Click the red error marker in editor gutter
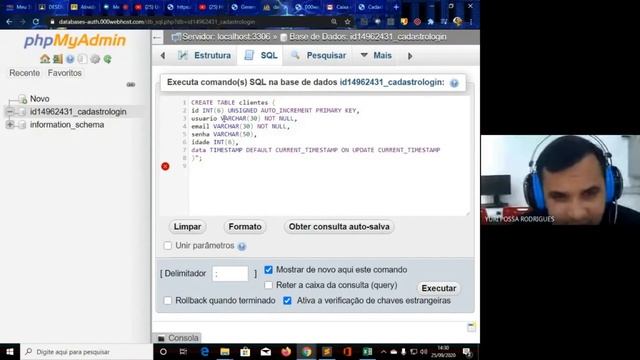This screenshot has height=360, width=640. click(x=165, y=166)
